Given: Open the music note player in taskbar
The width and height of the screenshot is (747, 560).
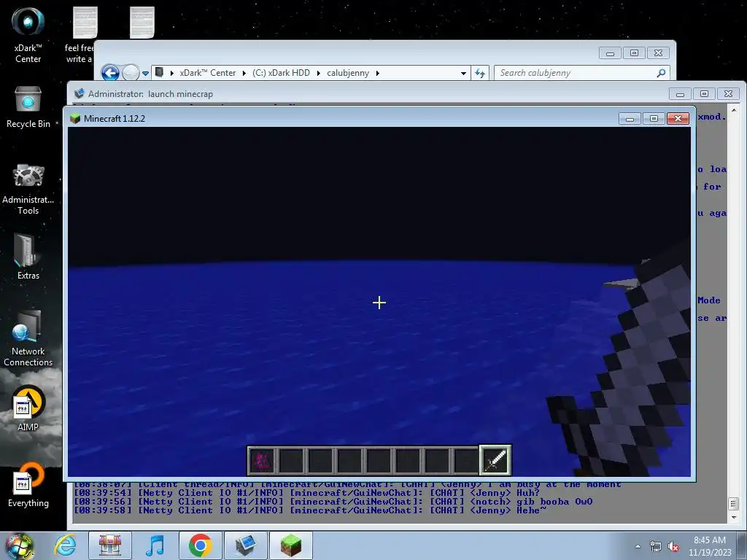Looking at the screenshot, I should point(155,545).
